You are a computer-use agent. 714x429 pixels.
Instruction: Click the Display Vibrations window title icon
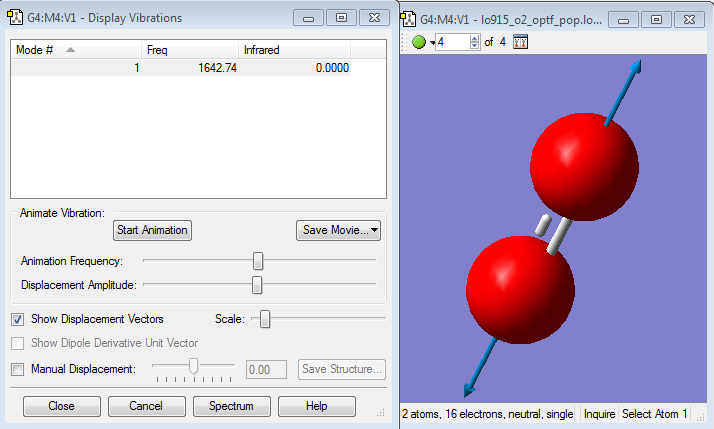pos(15,18)
